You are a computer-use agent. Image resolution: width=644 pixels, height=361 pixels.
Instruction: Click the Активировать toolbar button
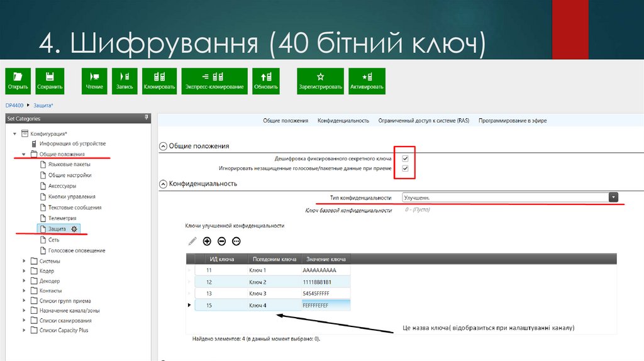[x=367, y=81]
